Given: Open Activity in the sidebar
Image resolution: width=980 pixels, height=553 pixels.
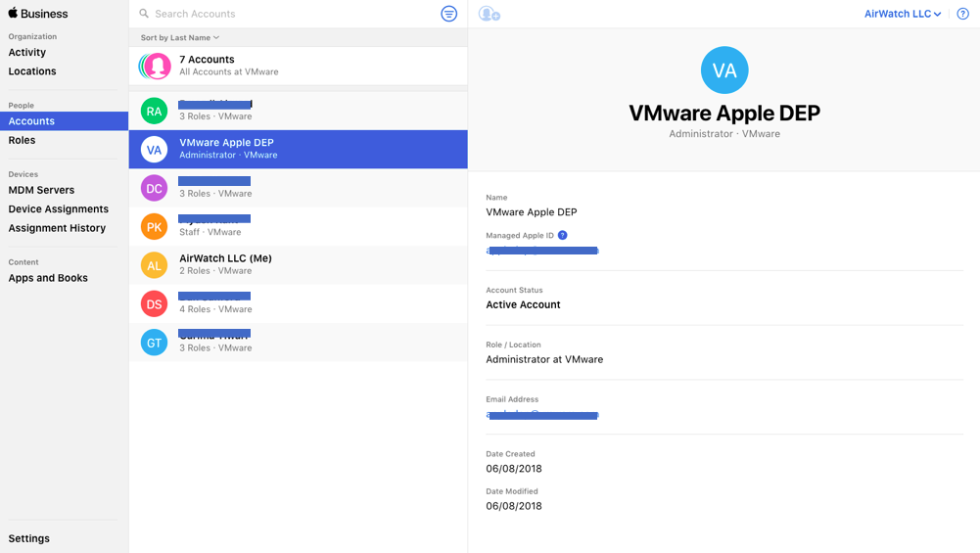Looking at the screenshot, I should point(27,53).
